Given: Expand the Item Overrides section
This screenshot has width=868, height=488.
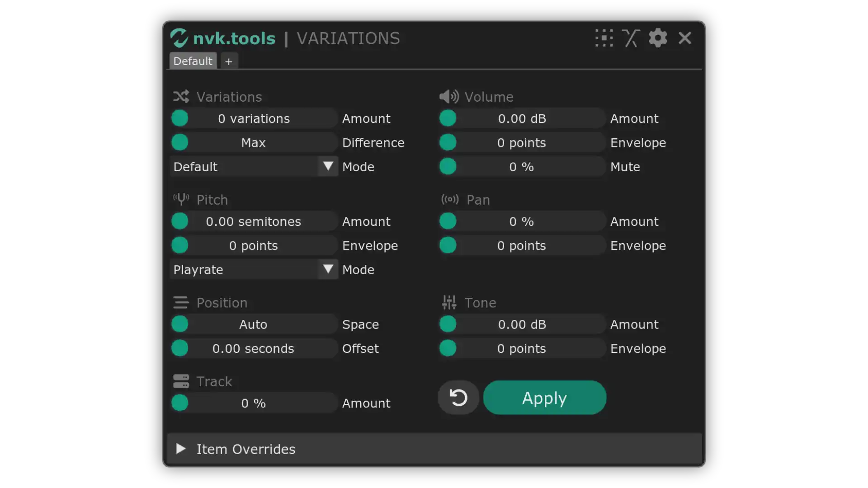Looking at the screenshot, I should pyautogui.click(x=180, y=449).
